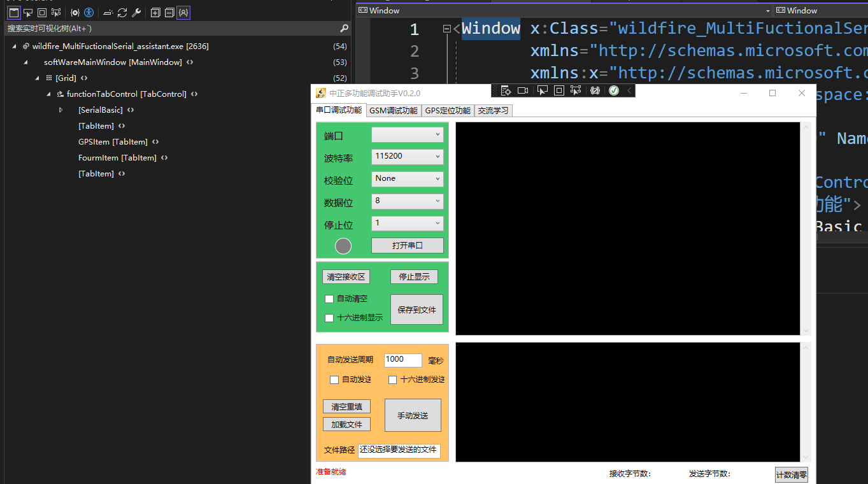The image size is (868, 484).
Task: Open wrench settings icon in Live Visual Tree toolbar
Action: click(x=136, y=12)
